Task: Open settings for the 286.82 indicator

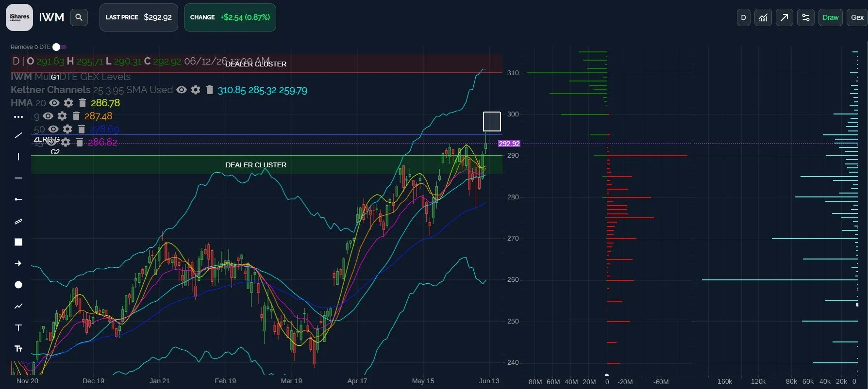Action: coord(66,142)
